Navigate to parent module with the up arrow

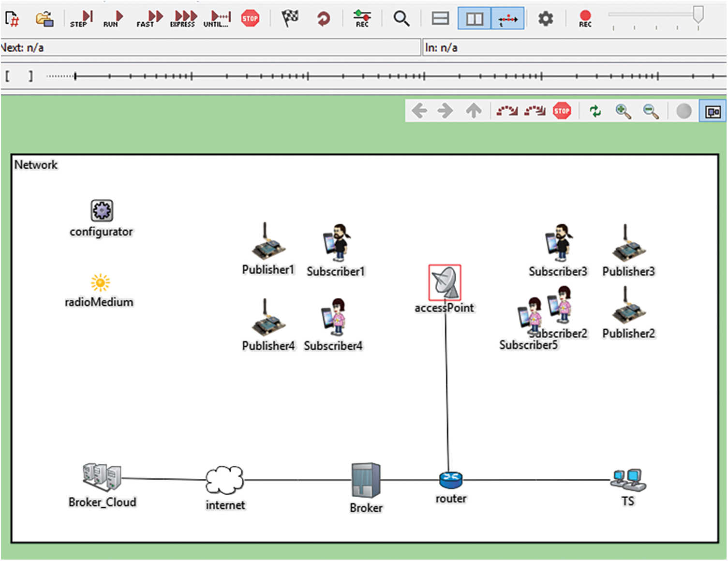474,110
